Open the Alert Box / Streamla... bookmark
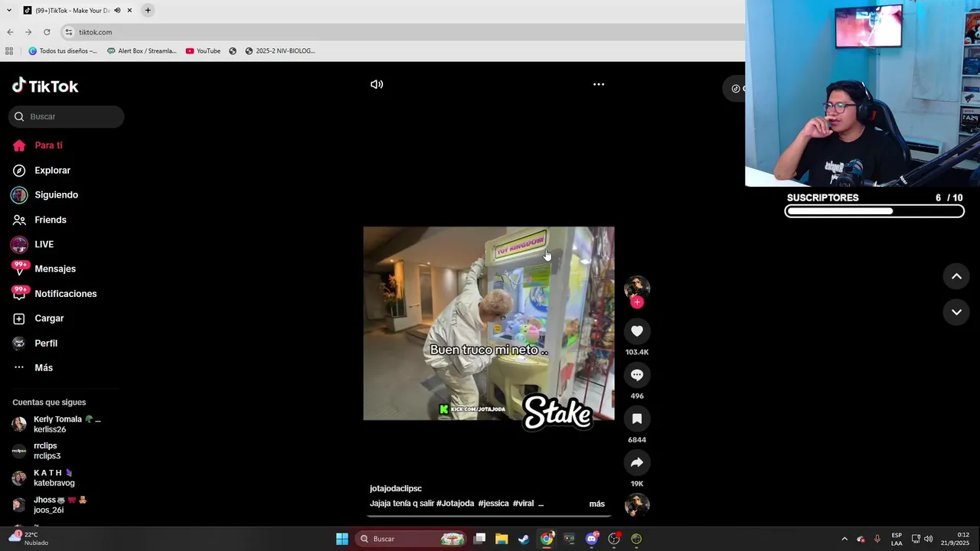The width and height of the screenshot is (980, 551). [142, 51]
